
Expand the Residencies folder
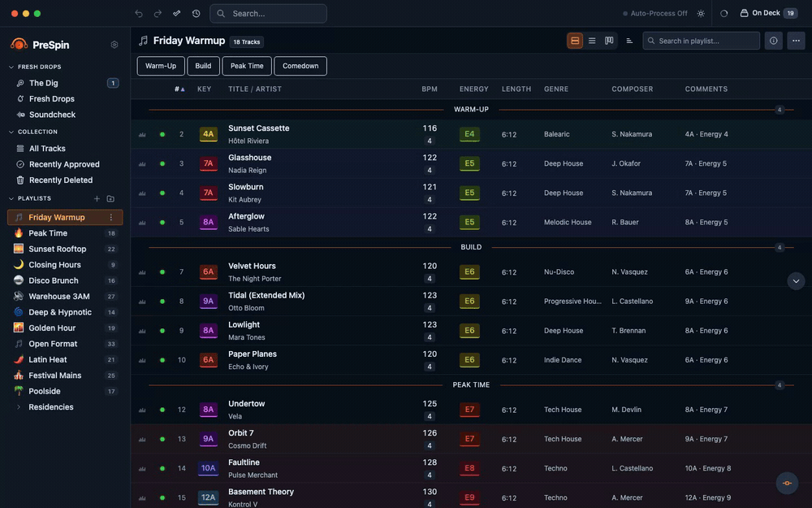click(x=19, y=407)
